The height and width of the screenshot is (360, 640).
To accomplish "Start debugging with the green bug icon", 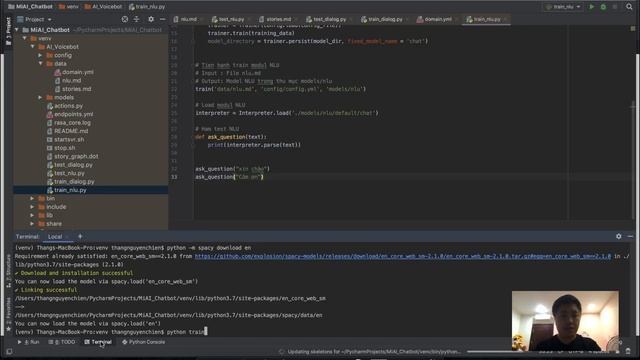I will (603, 7).
